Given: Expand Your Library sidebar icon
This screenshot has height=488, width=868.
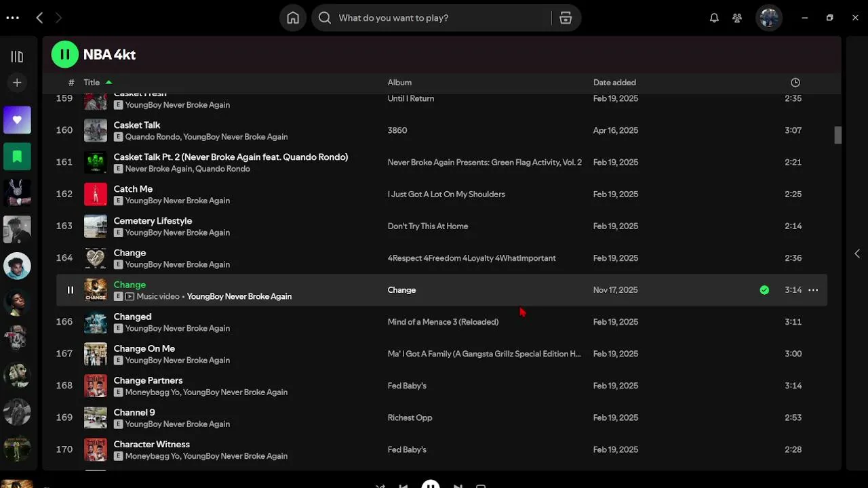Looking at the screenshot, I should (17, 57).
